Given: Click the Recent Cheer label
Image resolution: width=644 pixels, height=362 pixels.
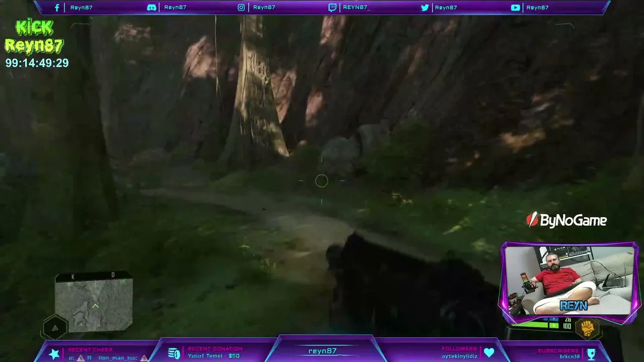Looking at the screenshot, I should click(x=91, y=350).
